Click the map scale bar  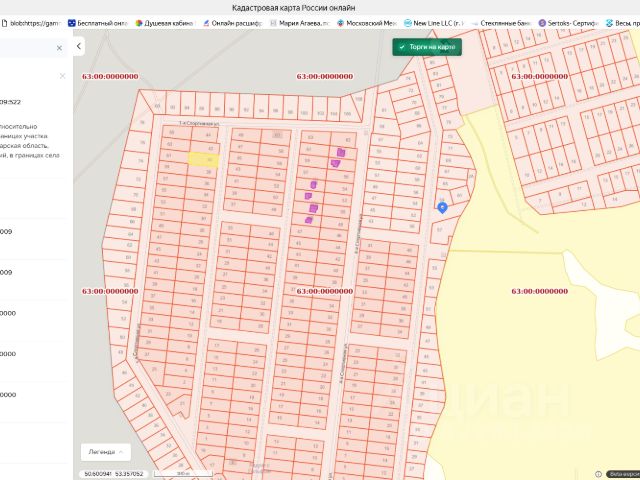click(x=182, y=473)
